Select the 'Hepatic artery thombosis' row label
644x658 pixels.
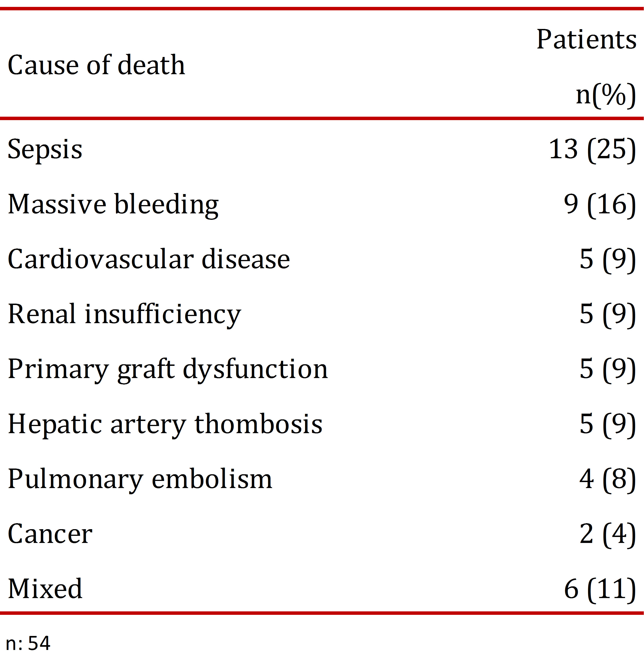(165, 424)
